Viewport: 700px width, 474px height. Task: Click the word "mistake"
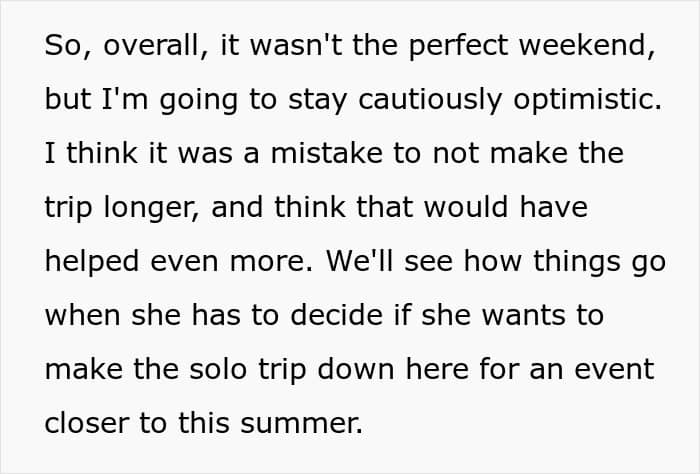[x=326, y=153]
